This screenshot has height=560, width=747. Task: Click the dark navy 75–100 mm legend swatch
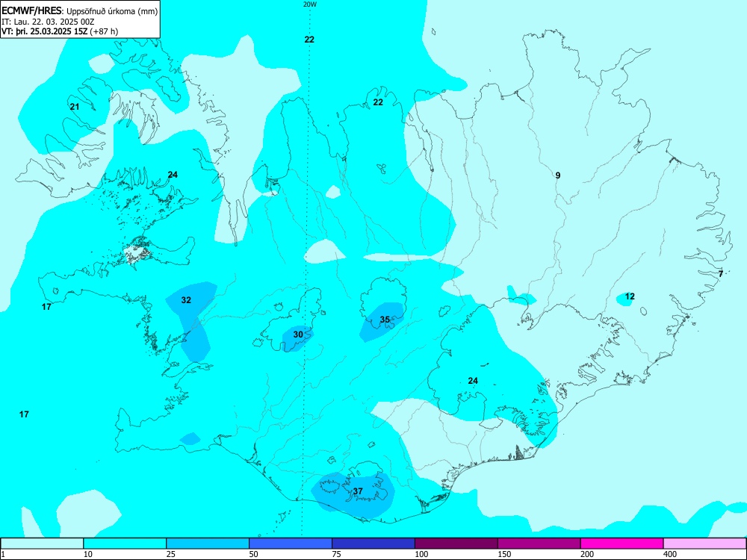click(x=373, y=544)
